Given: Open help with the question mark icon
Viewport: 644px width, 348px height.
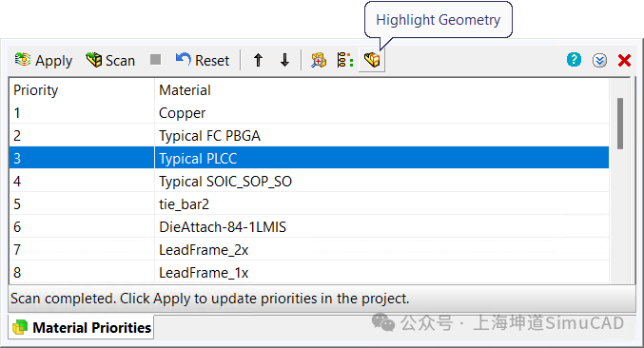Looking at the screenshot, I should point(574,60).
